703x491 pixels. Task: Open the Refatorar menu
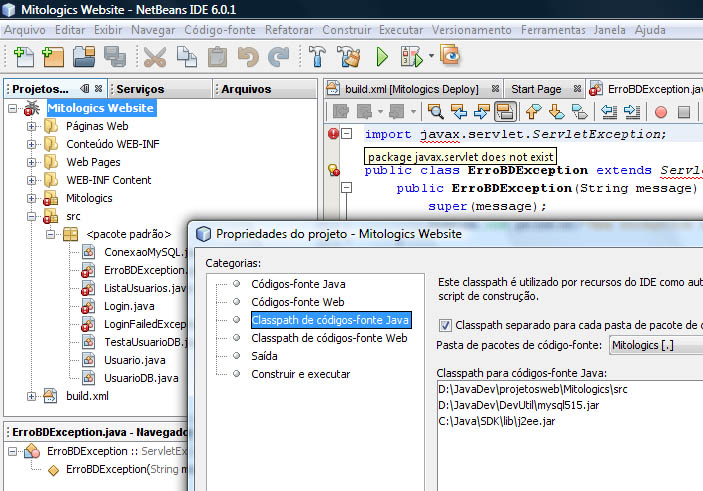point(289,30)
